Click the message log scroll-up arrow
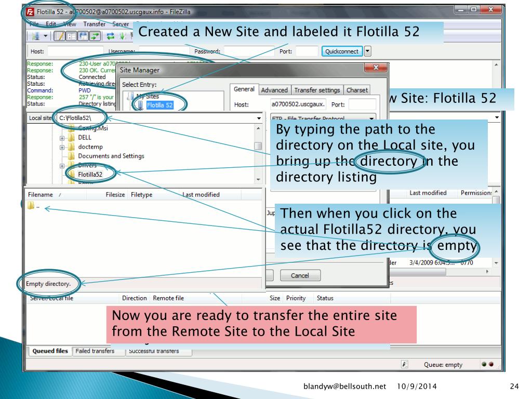 pos(496,65)
